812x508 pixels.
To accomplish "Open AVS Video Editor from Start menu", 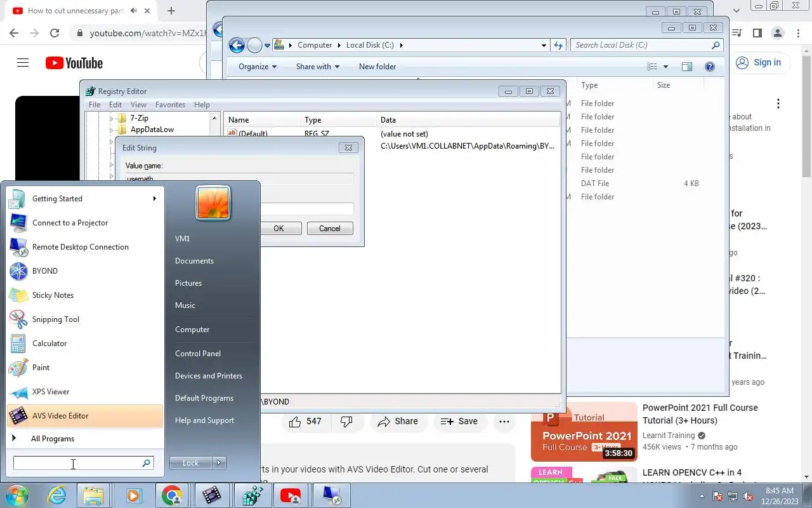I will (x=85, y=416).
